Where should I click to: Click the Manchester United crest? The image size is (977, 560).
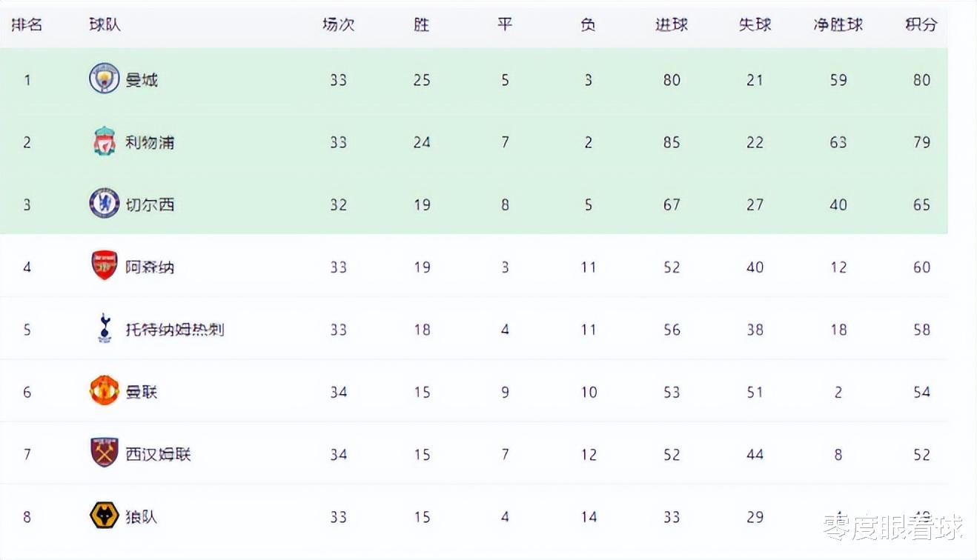point(105,390)
